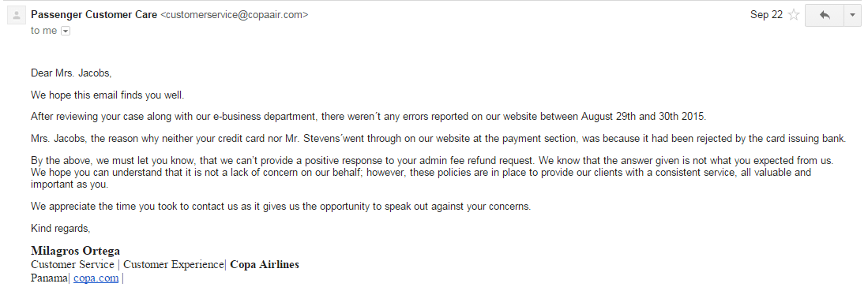
Task: Click the sender's profile avatar icon
Action: point(16,16)
